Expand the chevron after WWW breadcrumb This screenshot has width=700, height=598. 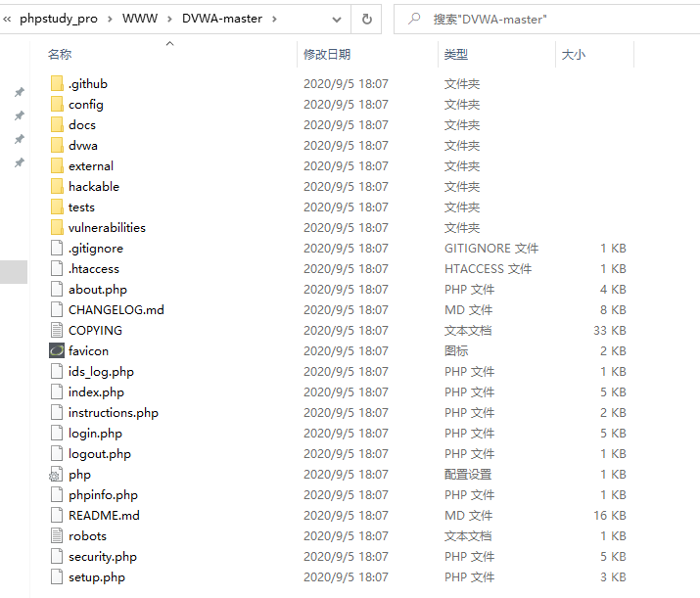click(x=169, y=19)
